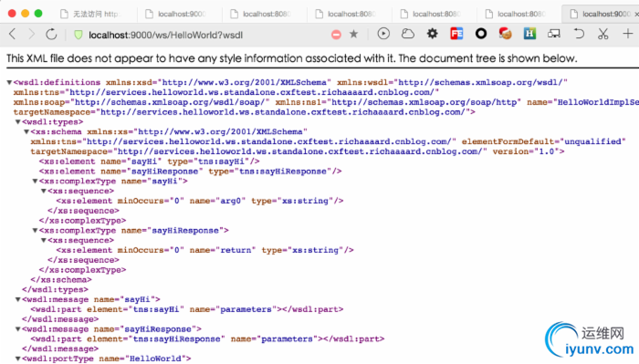Switch to the 无法访问 http tab
Viewport: 639px width, 364px height.
click(x=95, y=14)
